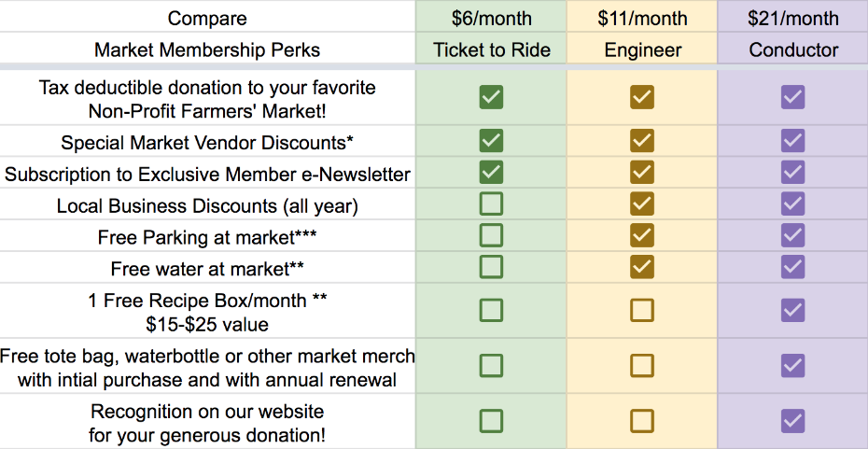Image resolution: width=868 pixels, height=449 pixels.
Task: Select the Ticket to Ride plan name
Action: tap(491, 49)
